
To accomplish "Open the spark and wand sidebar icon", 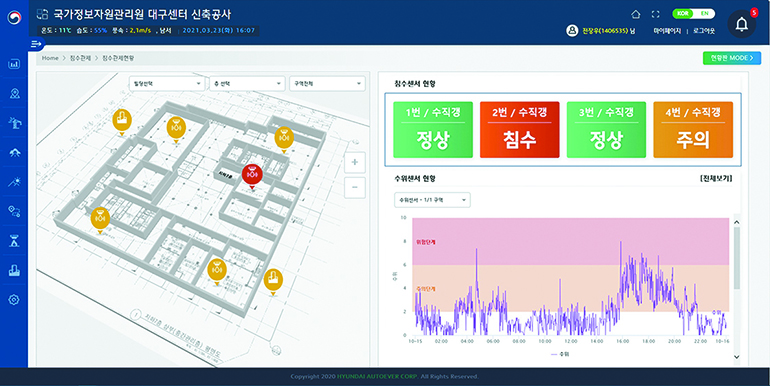I will [14, 182].
